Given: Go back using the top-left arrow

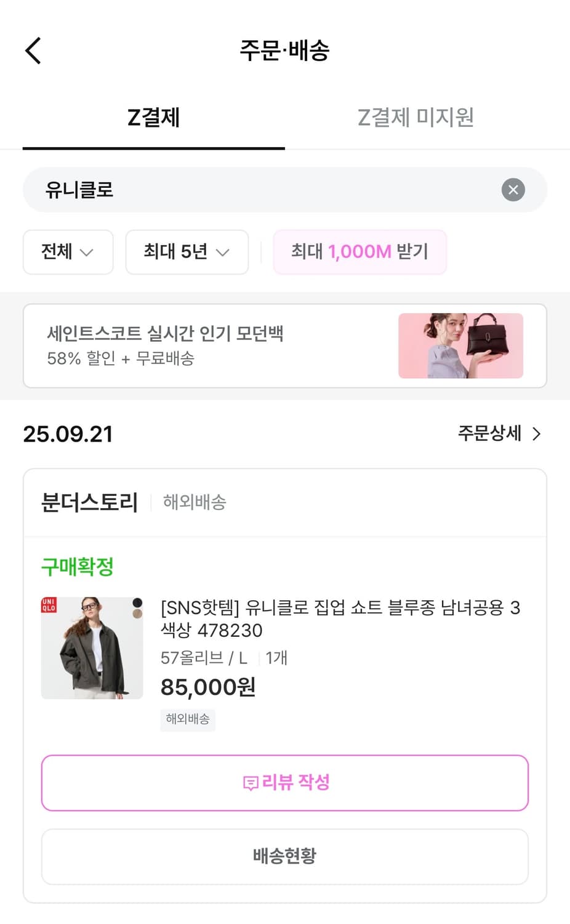Looking at the screenshot, I should pyautogui.click(x=33, y=51).
